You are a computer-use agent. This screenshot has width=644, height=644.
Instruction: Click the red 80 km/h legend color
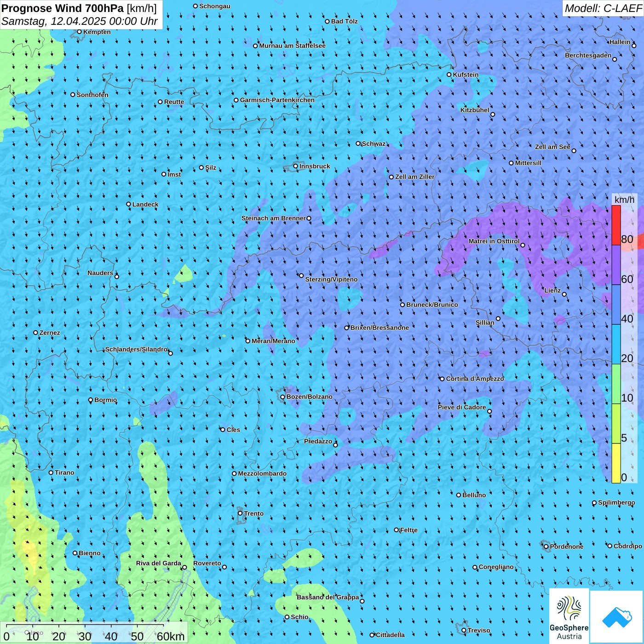[x=616, y=225]
